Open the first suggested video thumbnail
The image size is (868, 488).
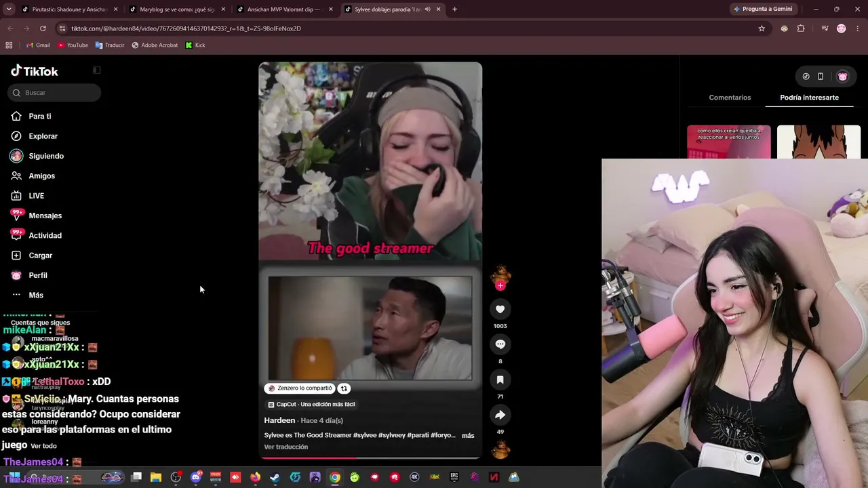tap(728, 142)
